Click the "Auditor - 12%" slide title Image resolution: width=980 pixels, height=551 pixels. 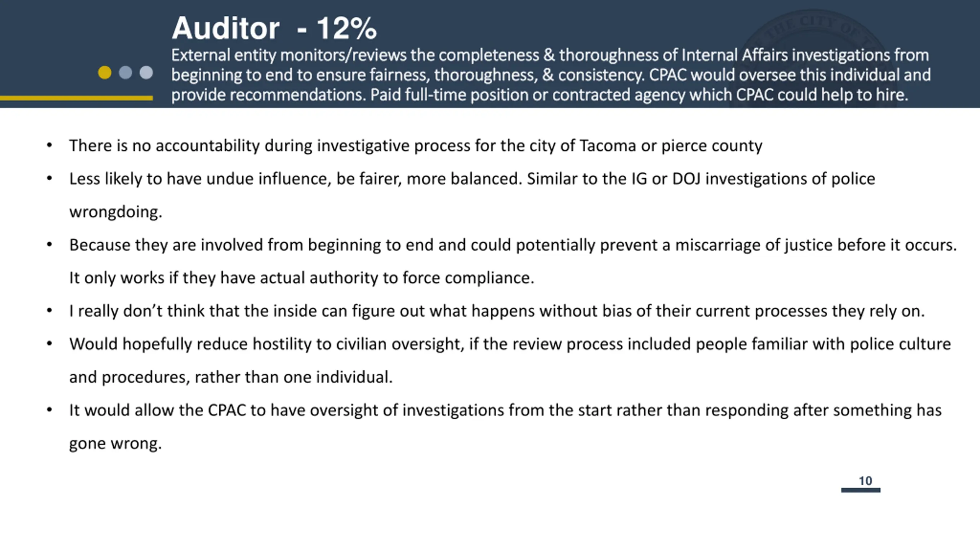tap(274, 28)
